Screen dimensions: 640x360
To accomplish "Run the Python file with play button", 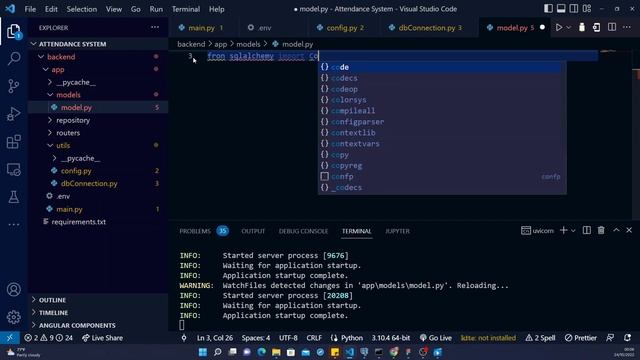I will [559, 27].
